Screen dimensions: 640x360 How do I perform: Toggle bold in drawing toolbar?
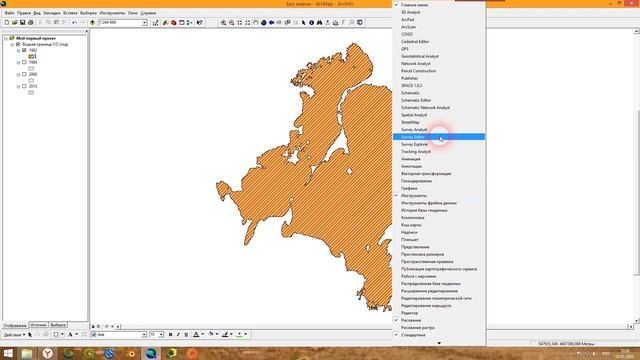click(x=170, y=334)
